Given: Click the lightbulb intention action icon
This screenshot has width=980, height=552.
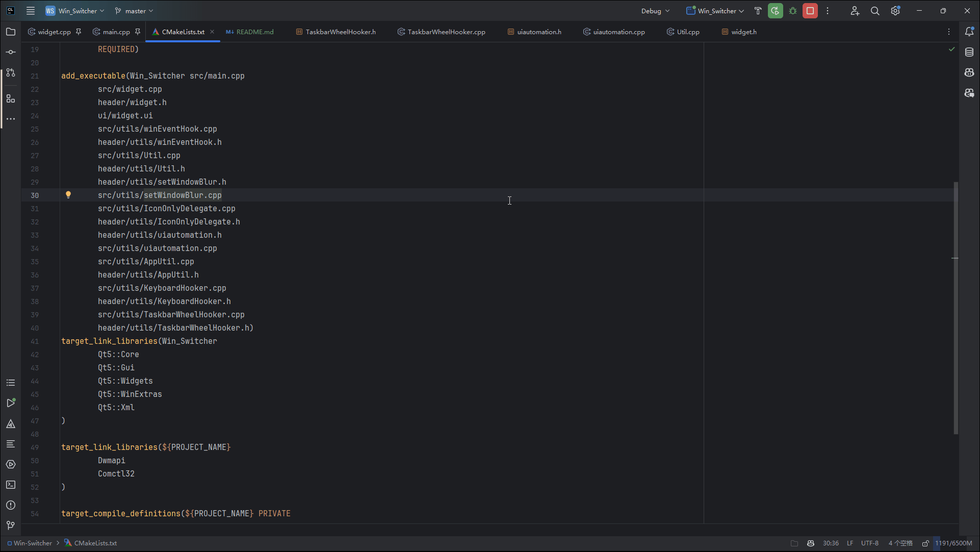Looking at the screenshot, I should coord(68,195).
